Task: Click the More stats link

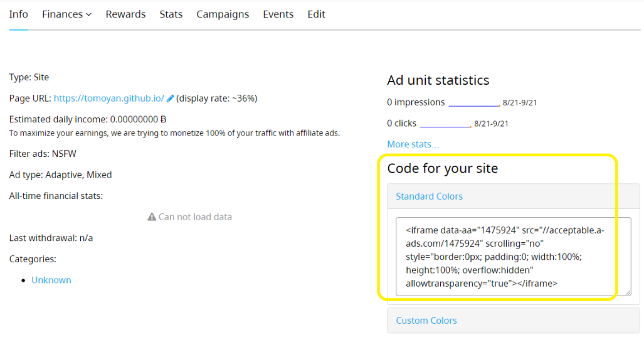Action: (x=413, y=144)
